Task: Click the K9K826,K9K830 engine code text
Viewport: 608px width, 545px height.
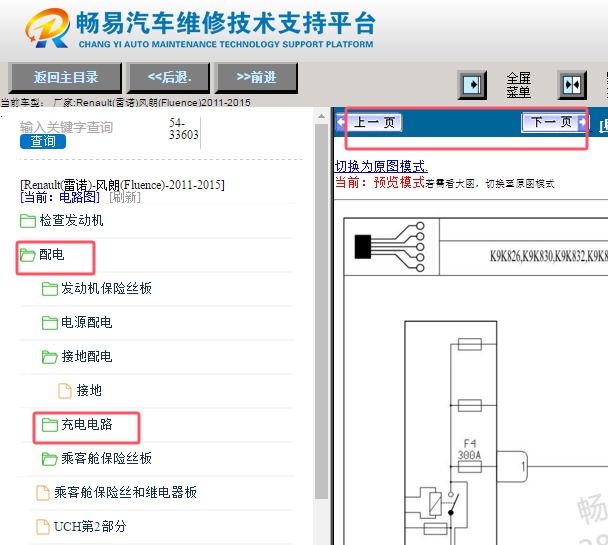Action: click(548, 256)
